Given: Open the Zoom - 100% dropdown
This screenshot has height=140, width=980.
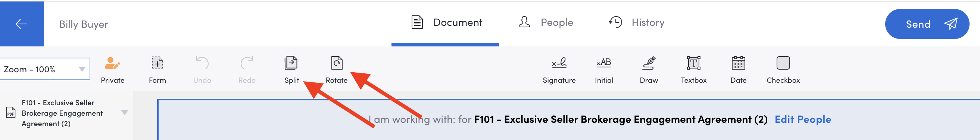Looking at the screenshot, I should pyautogui.click(x=44, y=69).
